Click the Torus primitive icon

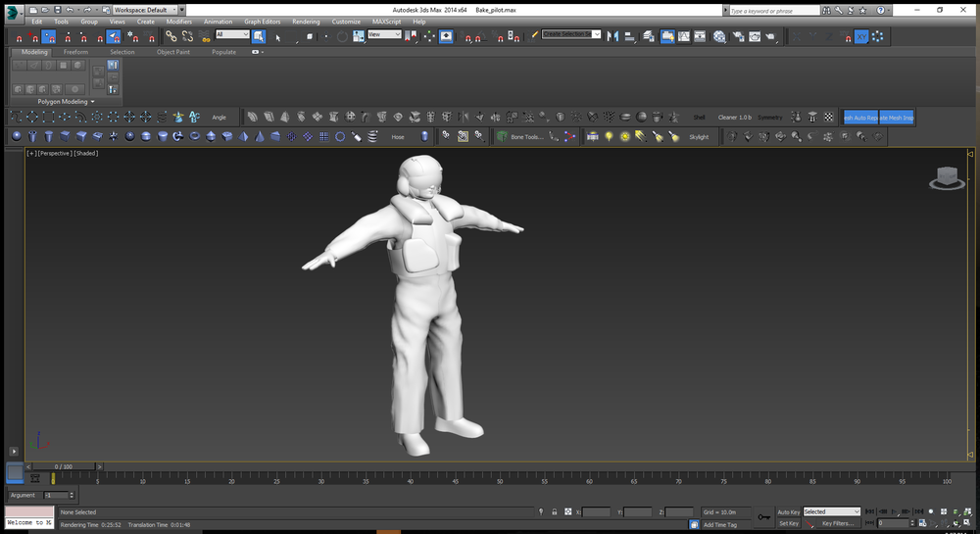(194, 137)
